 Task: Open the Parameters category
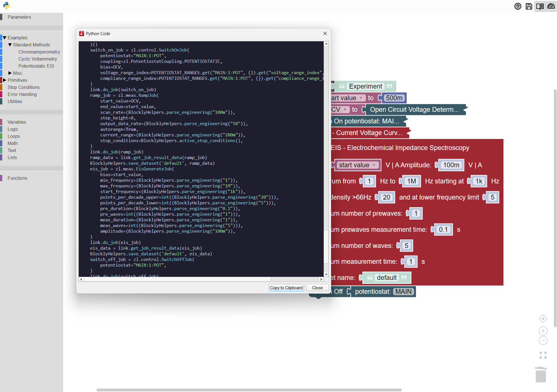tap(19, 17)
